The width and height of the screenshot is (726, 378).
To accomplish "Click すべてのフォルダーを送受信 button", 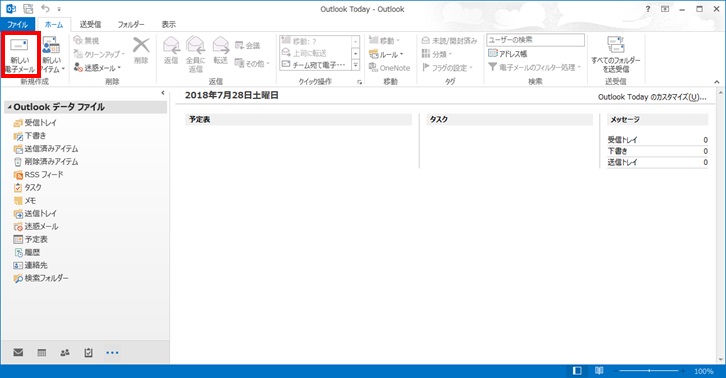I will pos(615,55).
